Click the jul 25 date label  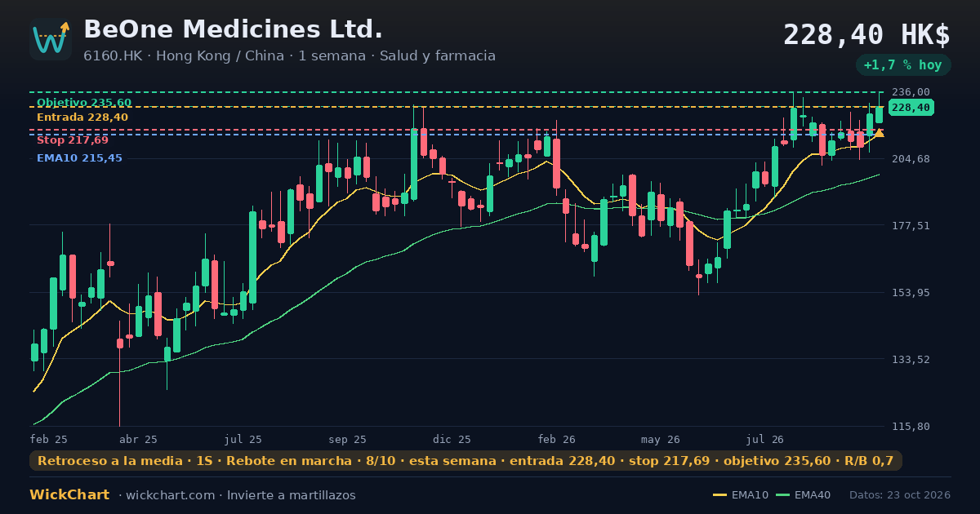(243, 439)
